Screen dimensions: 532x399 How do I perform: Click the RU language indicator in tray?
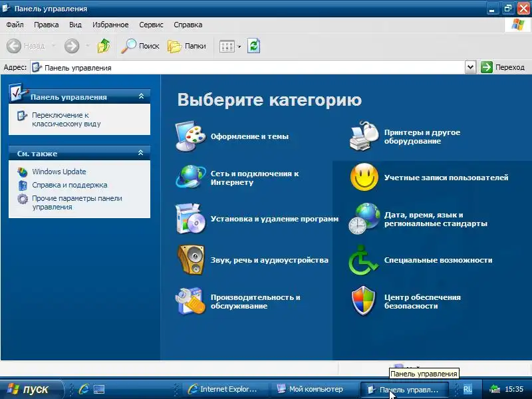(467, 389)
